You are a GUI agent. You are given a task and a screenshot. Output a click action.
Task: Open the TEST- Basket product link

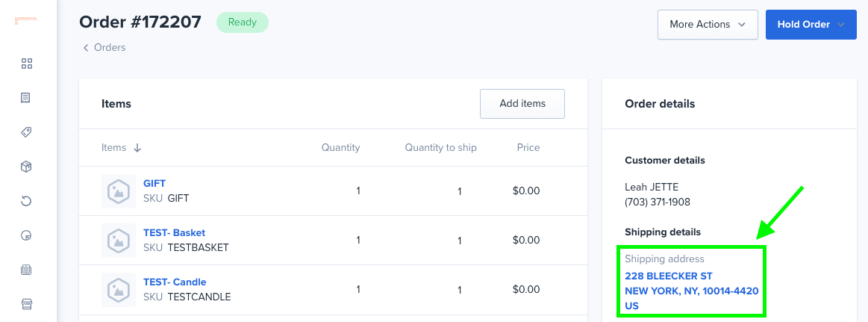[x=175, y=233]
